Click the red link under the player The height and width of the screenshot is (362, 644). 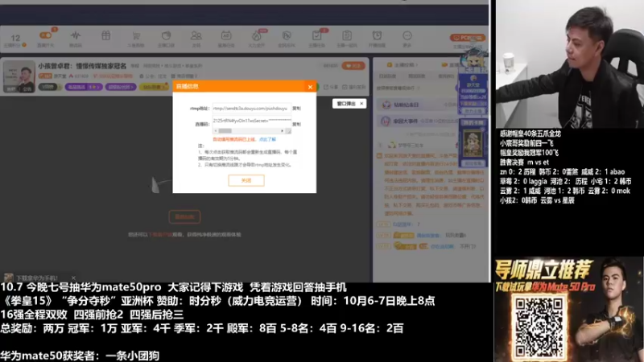coord(160,235)
